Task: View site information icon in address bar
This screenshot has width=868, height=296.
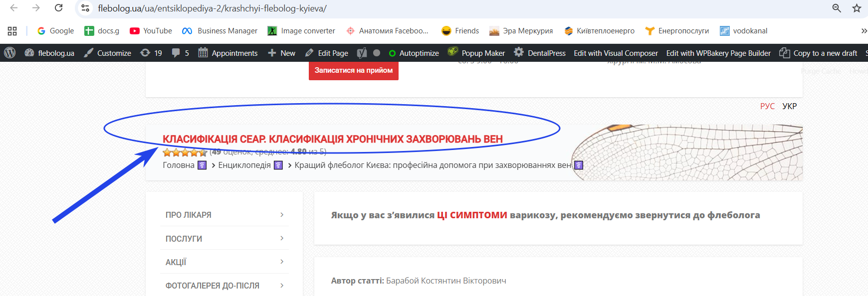Action: click(85, 8)
